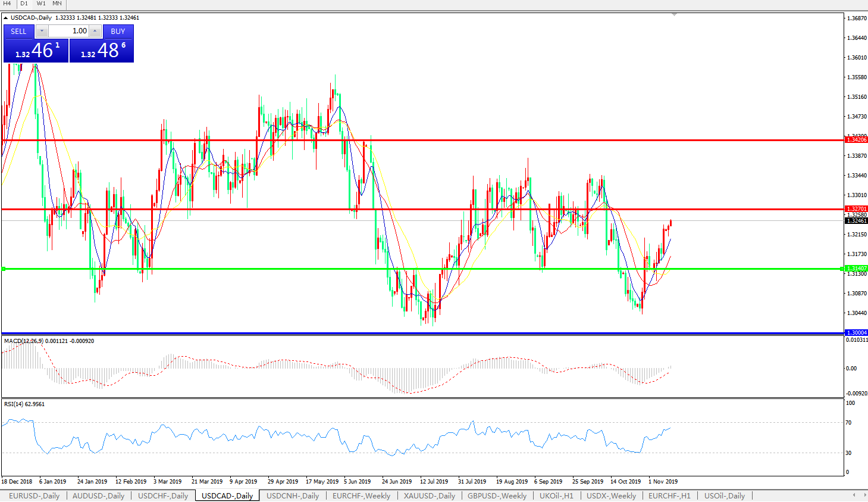Click the red 1.34206 price level label

click(x=856, y=139)
